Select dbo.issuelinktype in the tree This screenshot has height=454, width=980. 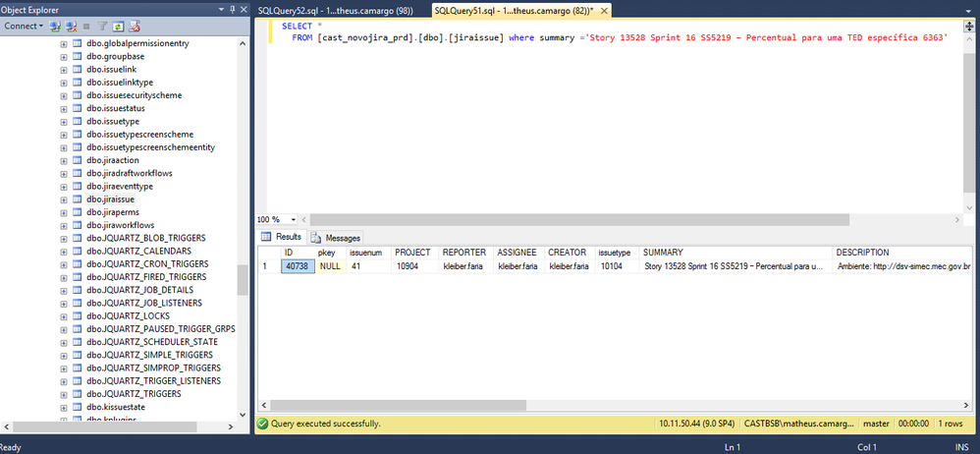120,82
